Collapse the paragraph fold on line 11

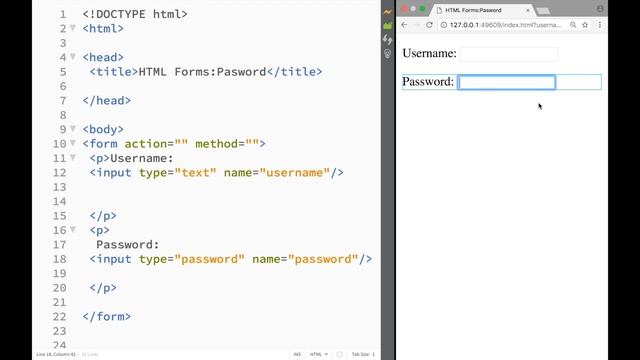coord(73,157)
